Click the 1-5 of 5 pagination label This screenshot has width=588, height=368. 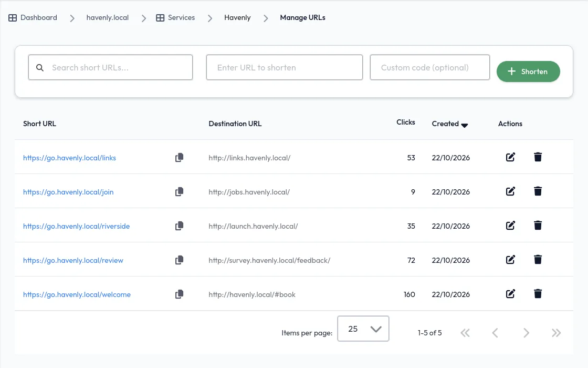point(430,333)
